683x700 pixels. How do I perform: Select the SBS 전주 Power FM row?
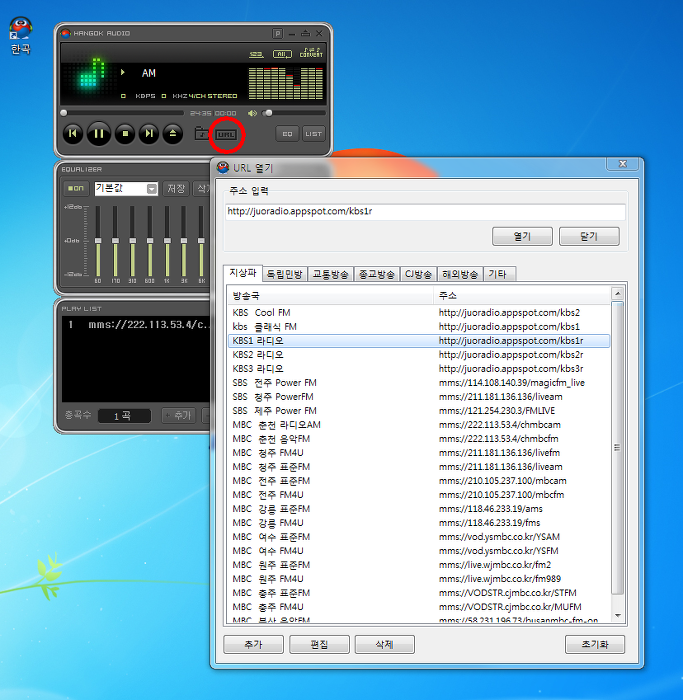click(419, 383)
